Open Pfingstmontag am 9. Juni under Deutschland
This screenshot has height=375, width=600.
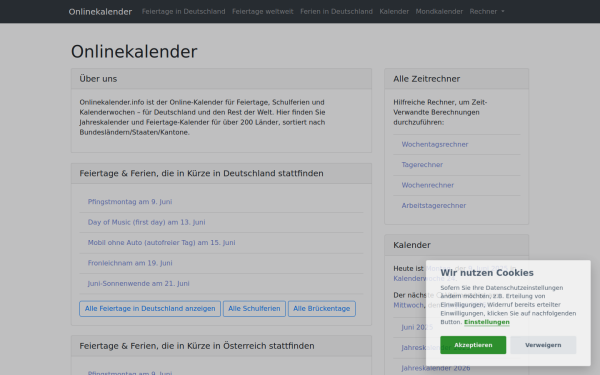coord(130,202)
